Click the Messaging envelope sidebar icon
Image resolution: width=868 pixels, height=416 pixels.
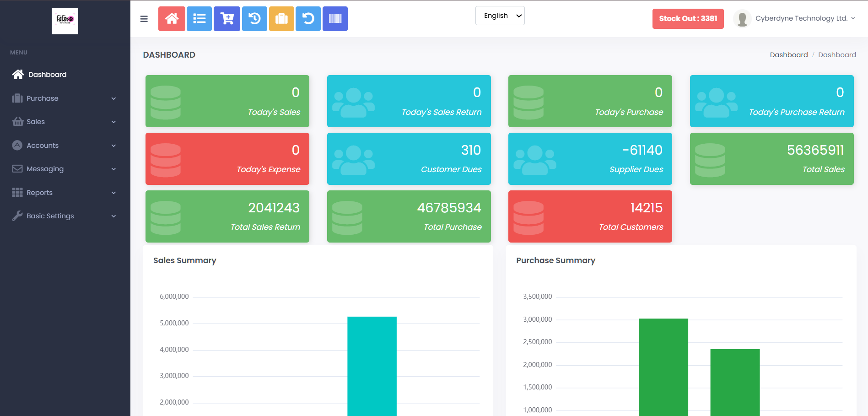(x=17, y=168)
